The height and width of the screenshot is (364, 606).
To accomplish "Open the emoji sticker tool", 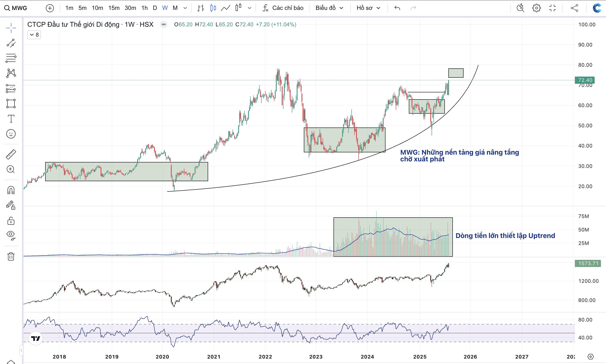I will [x=11, y=134].
